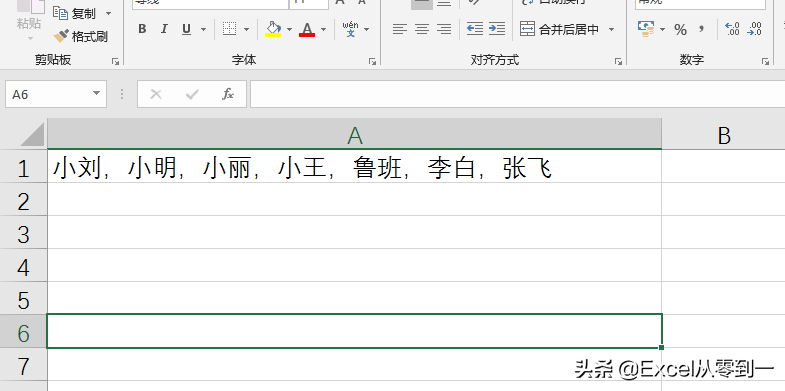
Task: Click fill handle of cell A6
Action: 662,347
